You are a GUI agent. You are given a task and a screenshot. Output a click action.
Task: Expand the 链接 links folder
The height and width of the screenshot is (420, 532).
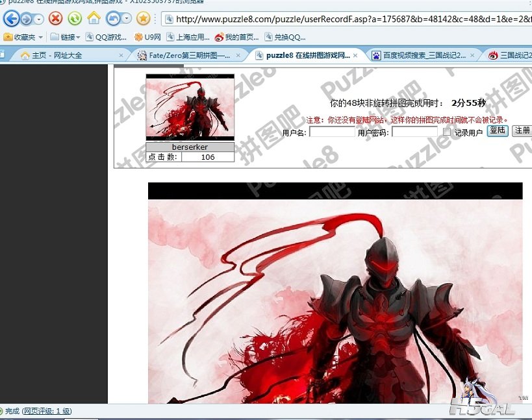(65, 37)
